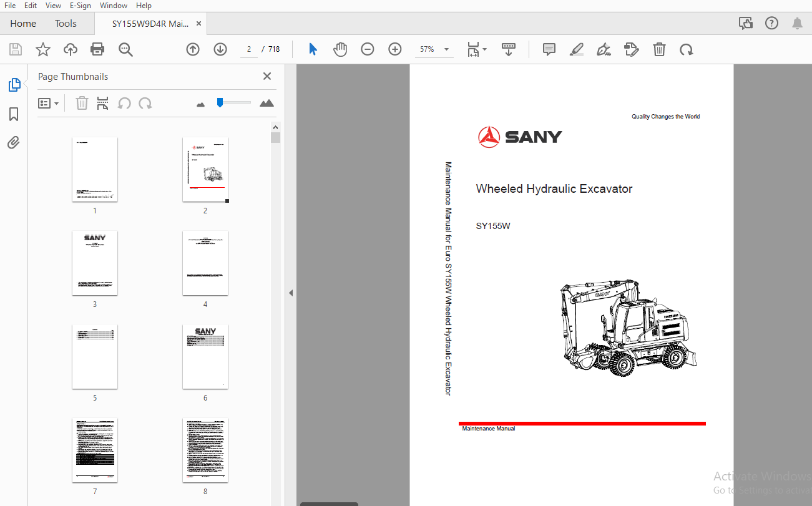Open the page display options dropdown arrow
Image resolution: width=812 pixels, height=506 pixels.
tap(485, 49)
